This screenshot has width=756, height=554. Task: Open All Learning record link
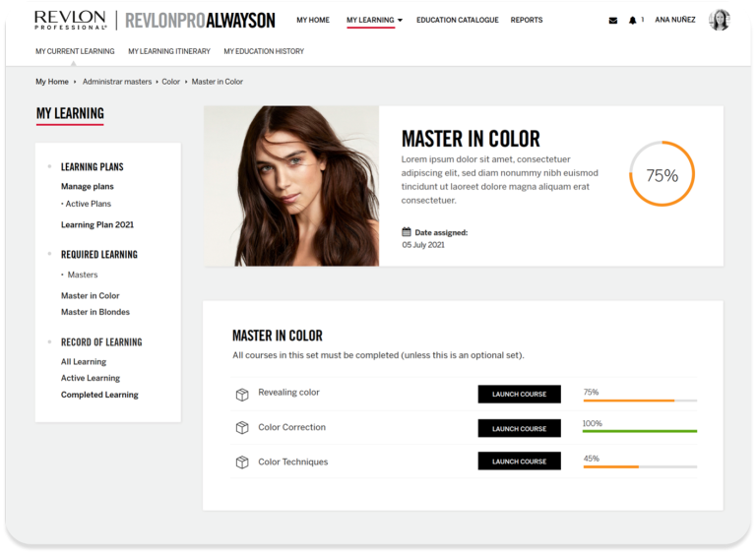pos(84,361)
